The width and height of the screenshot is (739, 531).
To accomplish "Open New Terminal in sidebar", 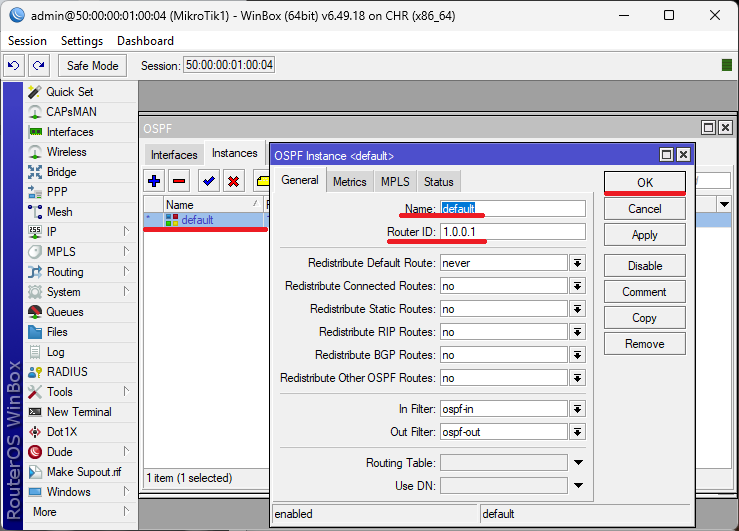I will pos(78,412).
